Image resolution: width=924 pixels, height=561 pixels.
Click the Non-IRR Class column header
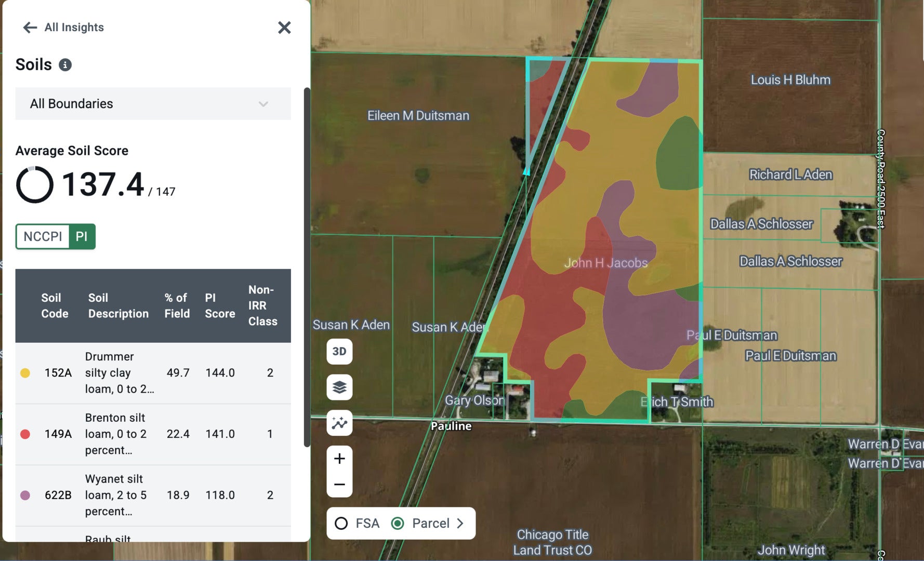[x=262, y=306]
